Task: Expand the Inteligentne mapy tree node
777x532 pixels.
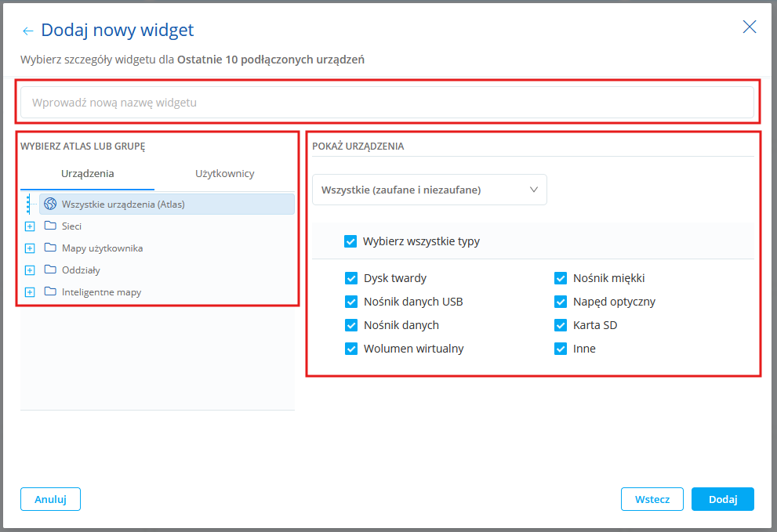Action: pyautogui.click(x=30, y=292)
